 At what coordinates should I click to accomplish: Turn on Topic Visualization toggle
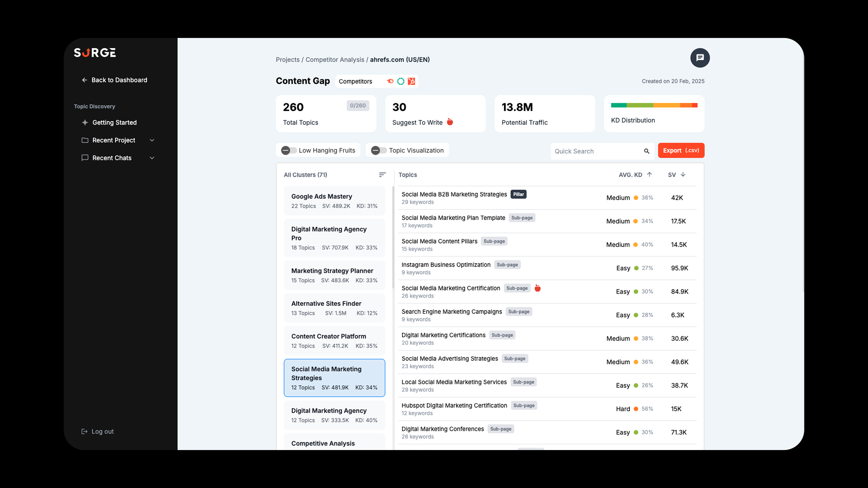(379, 150)
